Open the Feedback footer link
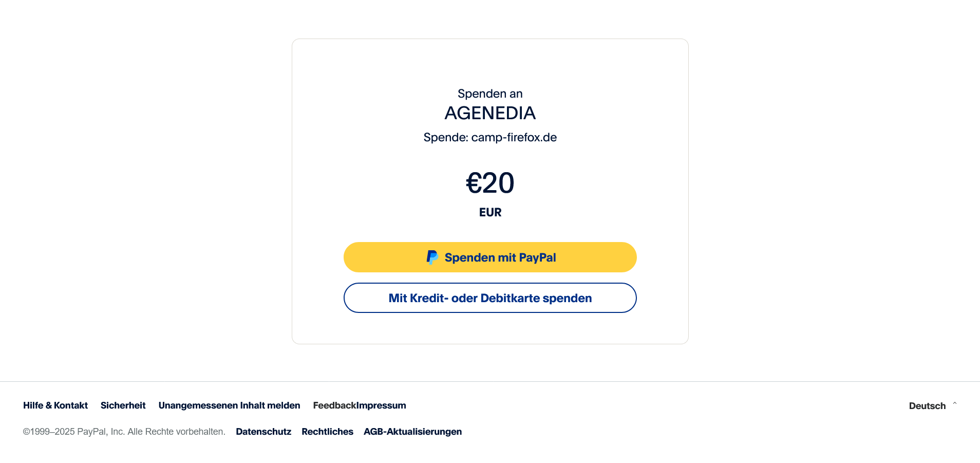This screenshot has width=980, height=463. click(x=334, y=405)
